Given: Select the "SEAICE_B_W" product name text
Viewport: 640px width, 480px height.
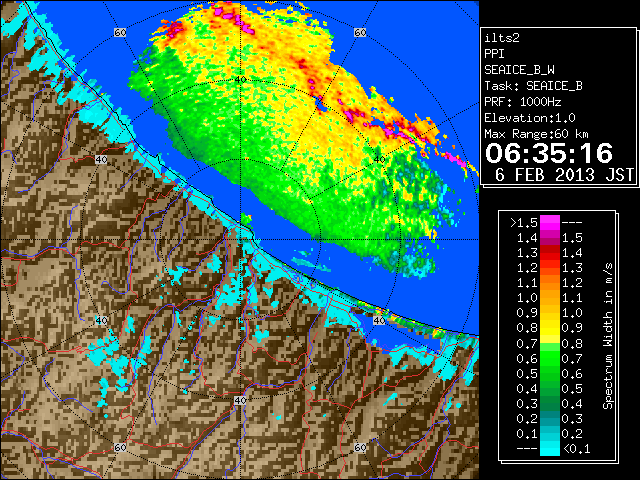Looking at the screenshot, I should pyautogui.click(x=519, y=70).
